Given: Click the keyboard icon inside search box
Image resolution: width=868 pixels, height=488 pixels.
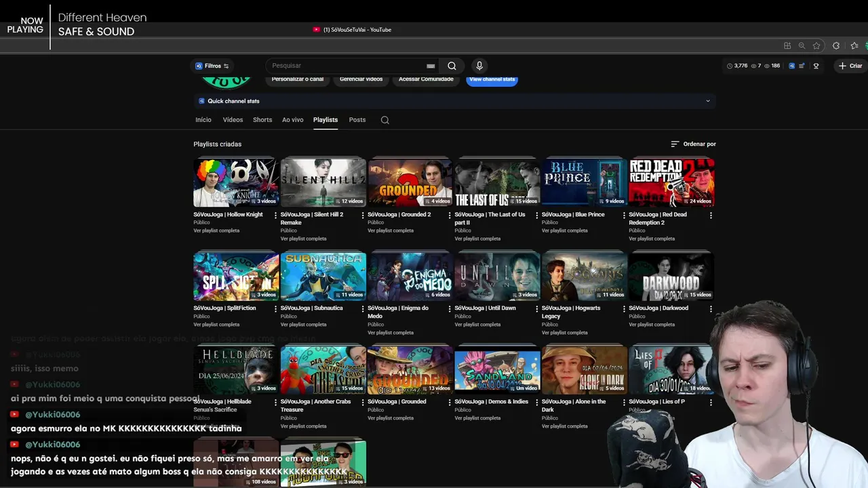Looking at the screenshot, I should [431, 66].
